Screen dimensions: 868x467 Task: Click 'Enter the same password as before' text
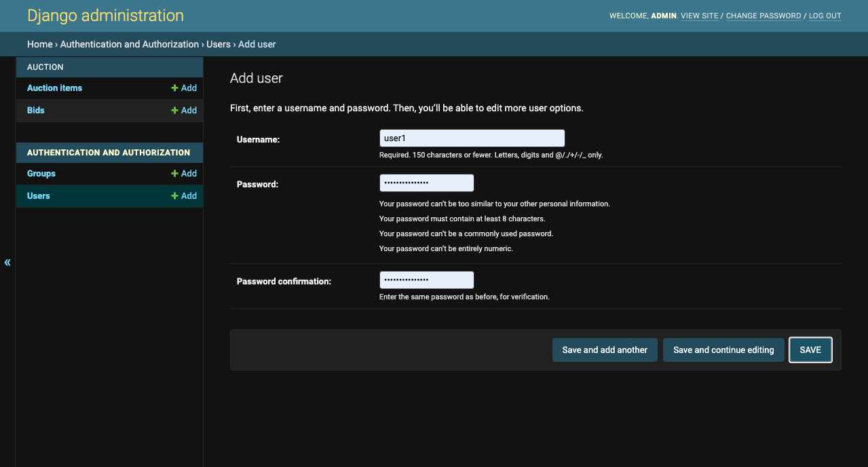[464, 297]
